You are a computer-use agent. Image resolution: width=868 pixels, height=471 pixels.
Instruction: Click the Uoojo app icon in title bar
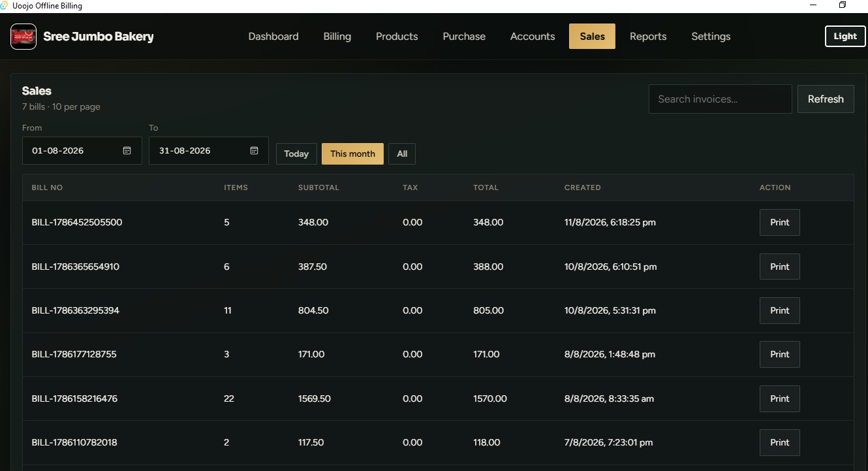pyautogui.click(x=5, y=5)
